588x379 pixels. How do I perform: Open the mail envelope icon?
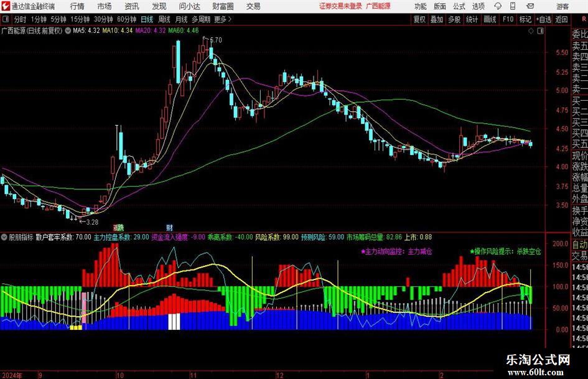530,6
